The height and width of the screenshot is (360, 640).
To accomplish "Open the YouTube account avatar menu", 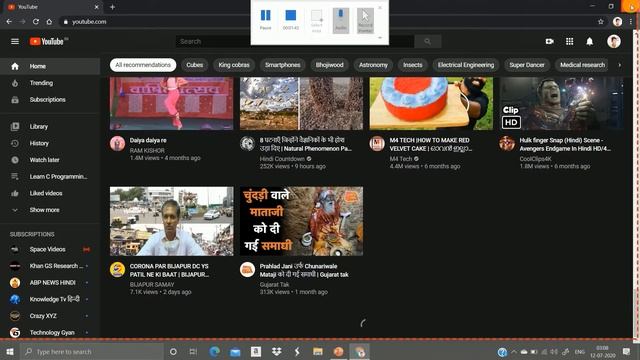I will [613, 41].
